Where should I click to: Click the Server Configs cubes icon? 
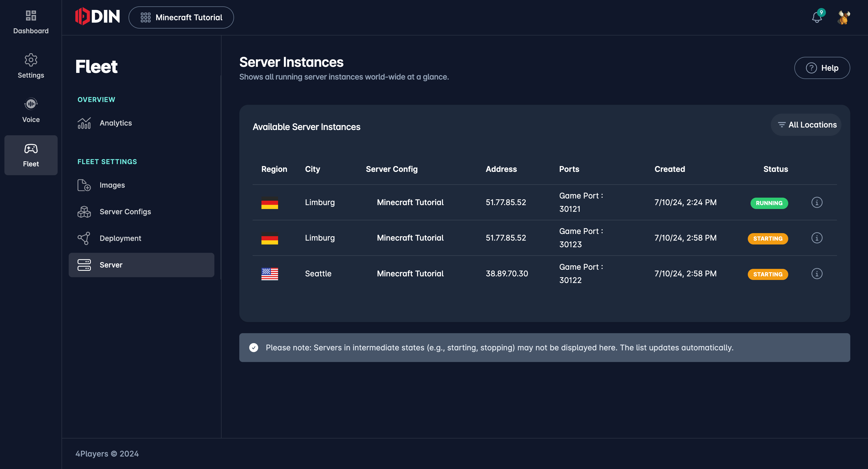pos(84,212)
